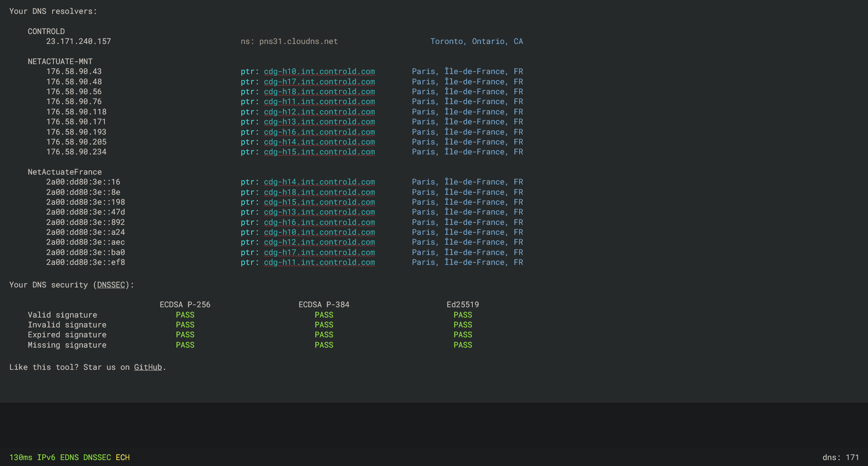The height and width of the screenshot is (466, 868).
Task: Click the IP address 176.58.90.76
Action: click(x=74, y=101)
